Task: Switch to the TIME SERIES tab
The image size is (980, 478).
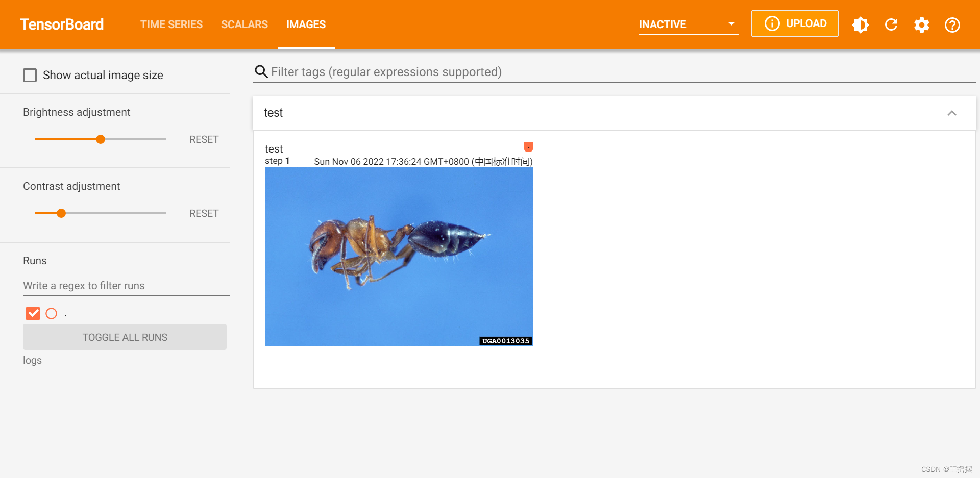Action: click(171, 24)
